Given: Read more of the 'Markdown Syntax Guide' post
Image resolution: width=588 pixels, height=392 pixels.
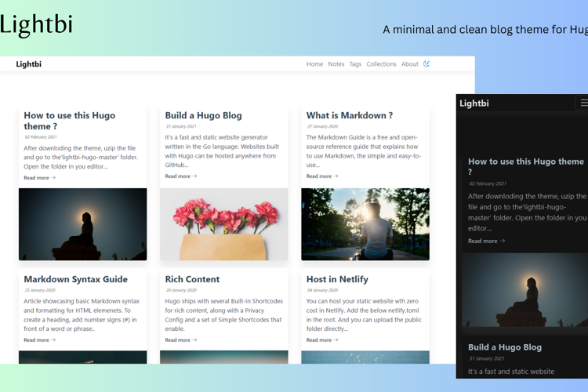Looking at the screenshot, I should [x=39, y=339].
